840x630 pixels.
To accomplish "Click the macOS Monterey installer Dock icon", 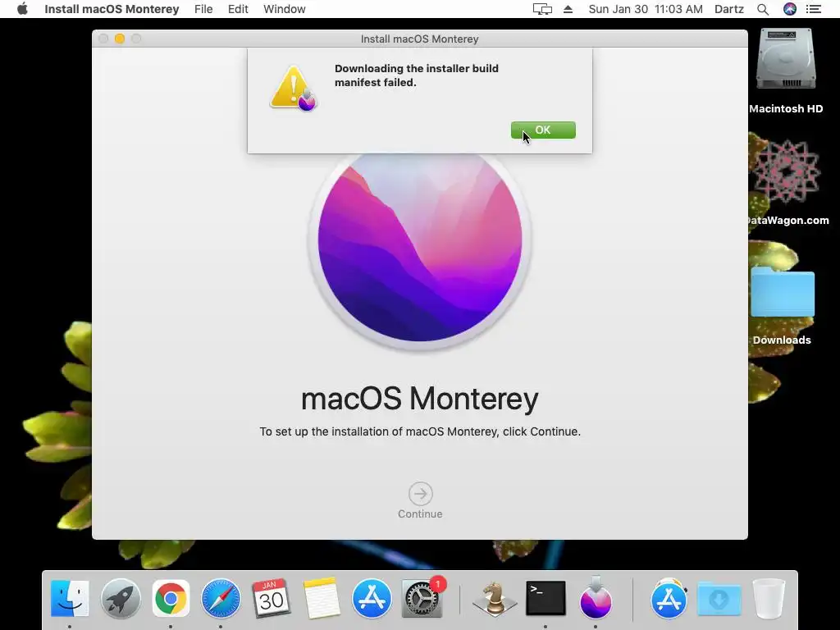I will [x=596, y=597].
